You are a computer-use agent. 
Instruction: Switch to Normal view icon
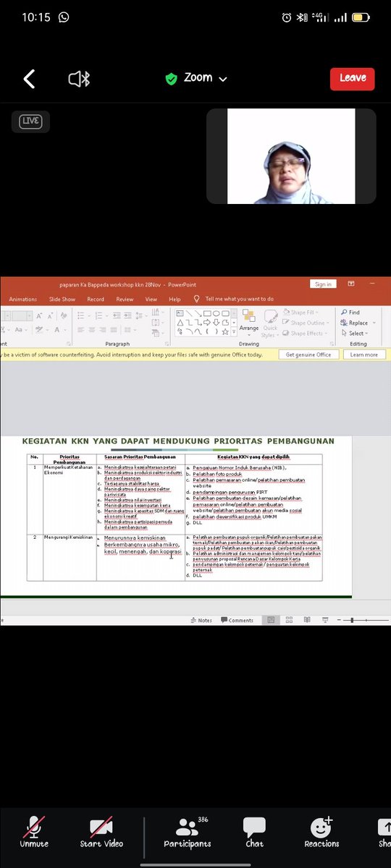coord(271,620)
